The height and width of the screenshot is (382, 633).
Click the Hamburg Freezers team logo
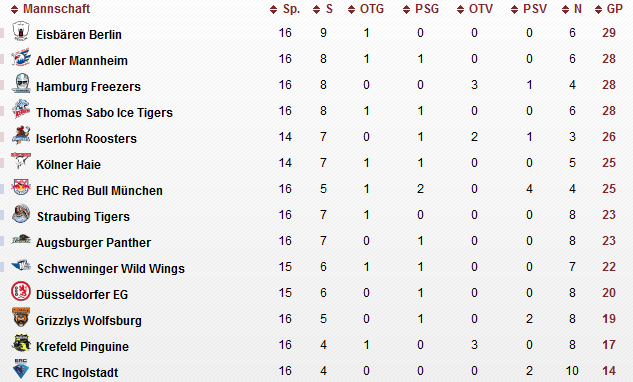21,83
